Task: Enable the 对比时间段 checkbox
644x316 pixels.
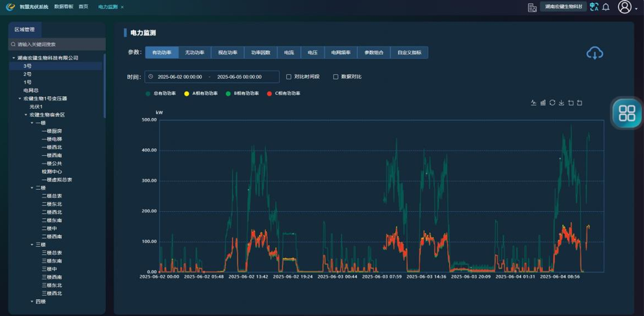Action: point(289,77)
